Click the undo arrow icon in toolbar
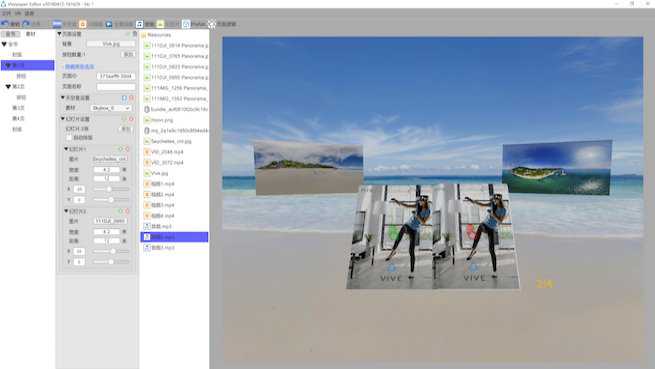This screenshot has width=655, height=369. click(5, 24)
